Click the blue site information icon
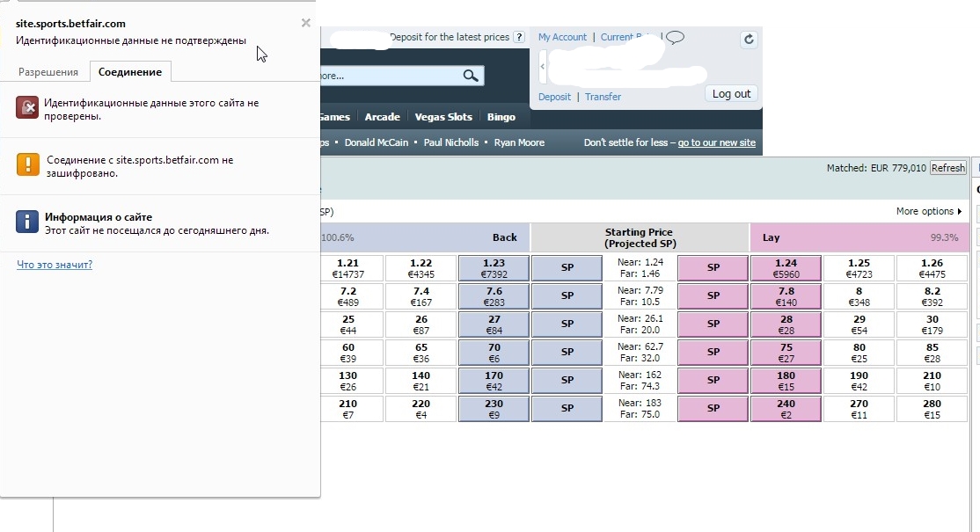The image size is (980, 532). pos(27,222)
